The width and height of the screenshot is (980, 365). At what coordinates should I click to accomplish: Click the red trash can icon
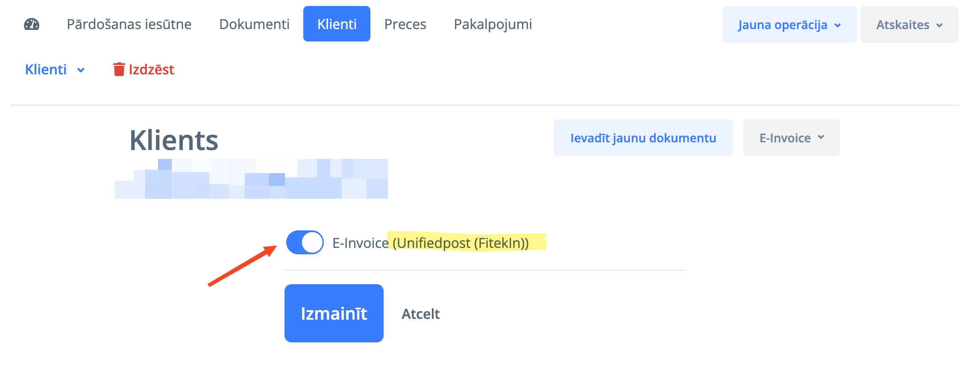119,69
